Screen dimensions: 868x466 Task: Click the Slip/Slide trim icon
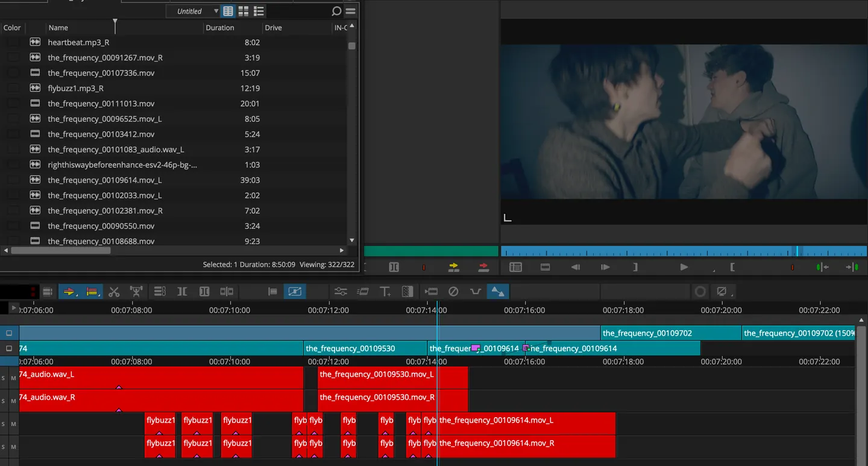click(227, 292)
